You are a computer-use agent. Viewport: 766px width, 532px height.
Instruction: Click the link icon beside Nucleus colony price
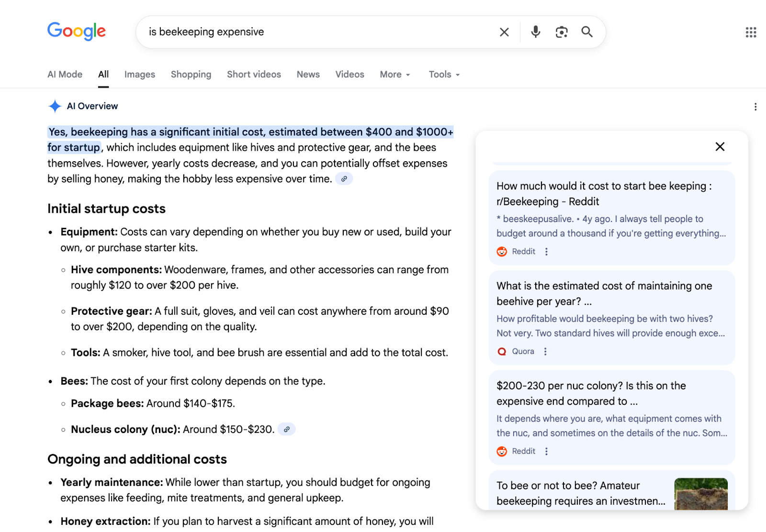pos(286,430)
